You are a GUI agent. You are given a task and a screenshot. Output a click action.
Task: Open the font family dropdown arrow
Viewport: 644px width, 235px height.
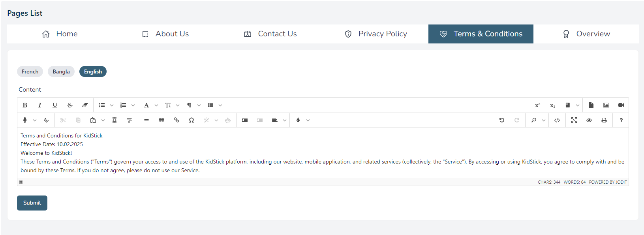pyautogui.click(x=156, y=105)
